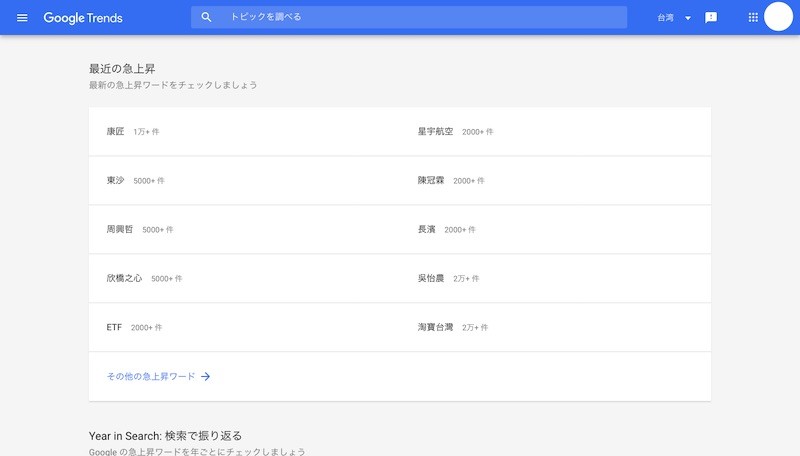Screen dimensions: 800x456
Task: Click the 2万+ 件 count for 淘寶台灣
Action: pos(475,327)
